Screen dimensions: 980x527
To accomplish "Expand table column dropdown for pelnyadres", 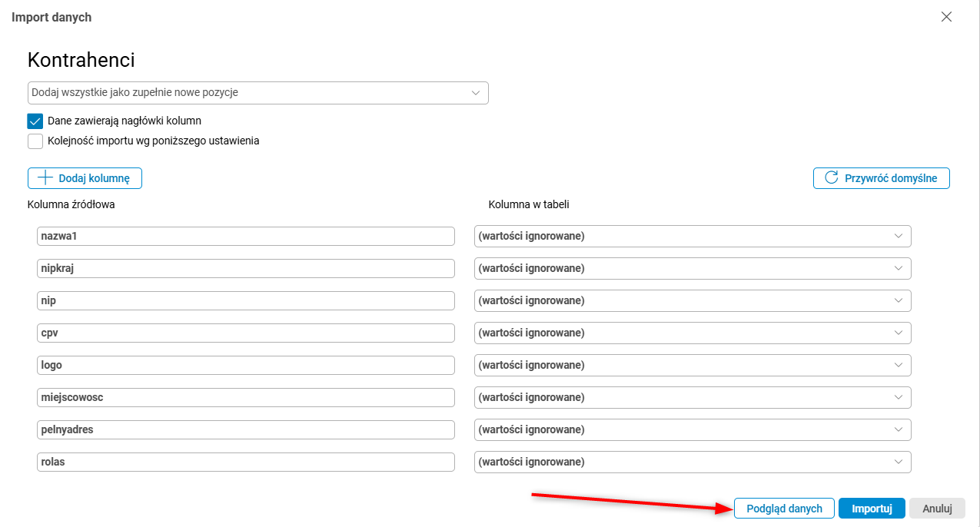I will click(692, 430).
